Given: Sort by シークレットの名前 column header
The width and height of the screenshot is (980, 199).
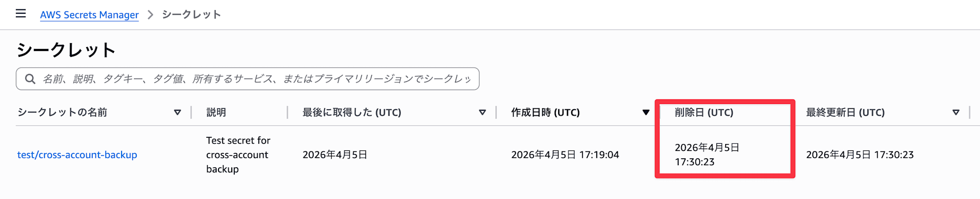Looking at the screenshot, I should (x=62, y=113).
